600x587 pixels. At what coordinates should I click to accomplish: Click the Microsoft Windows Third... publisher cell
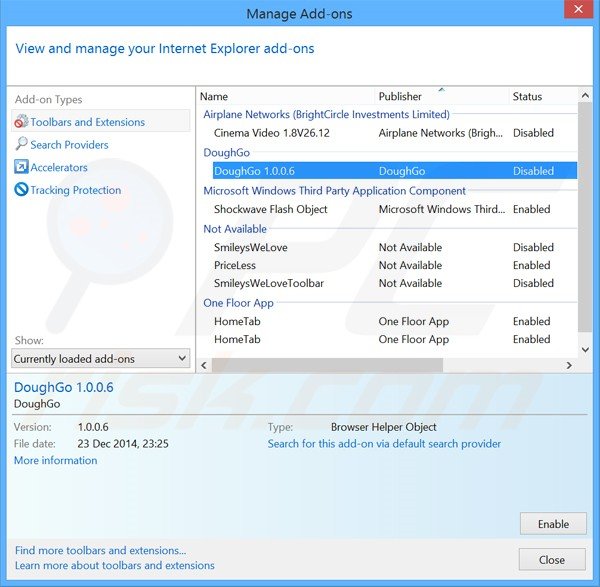[442, 209]
